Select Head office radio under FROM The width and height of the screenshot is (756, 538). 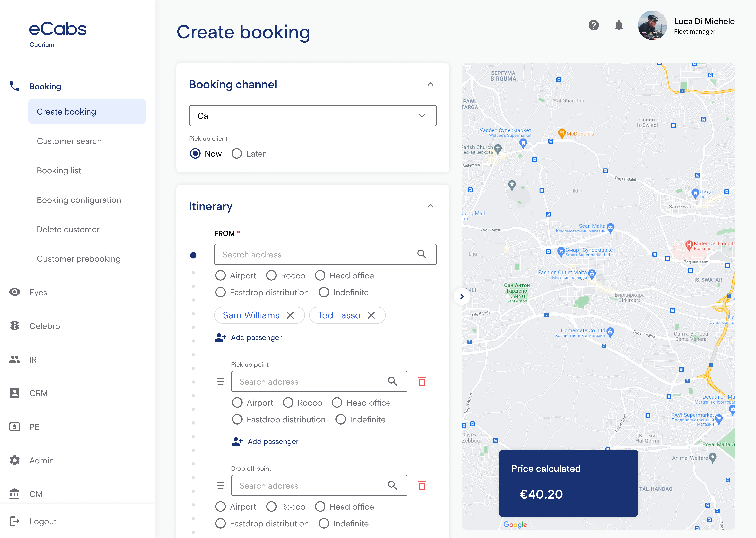(320, 276)
